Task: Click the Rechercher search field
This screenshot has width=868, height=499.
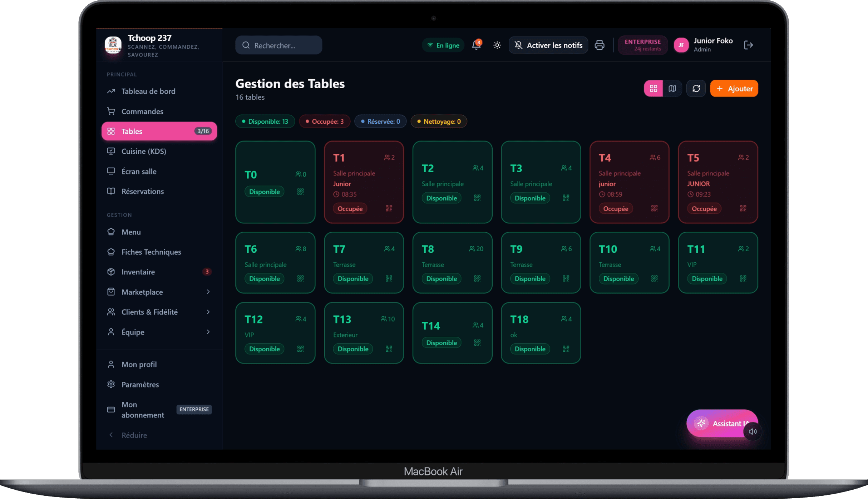Action: pos(278,45)
